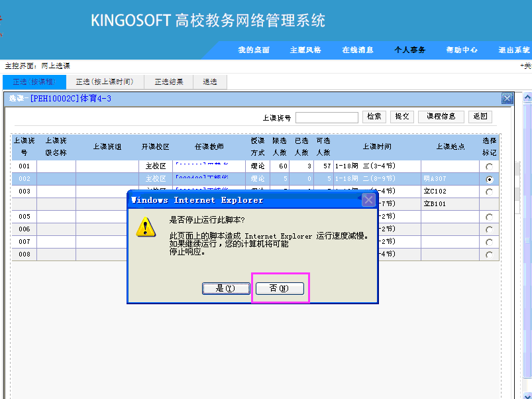Click the class number cell 008
Screen dimensions: 532x399
click(x=25, y=254)
